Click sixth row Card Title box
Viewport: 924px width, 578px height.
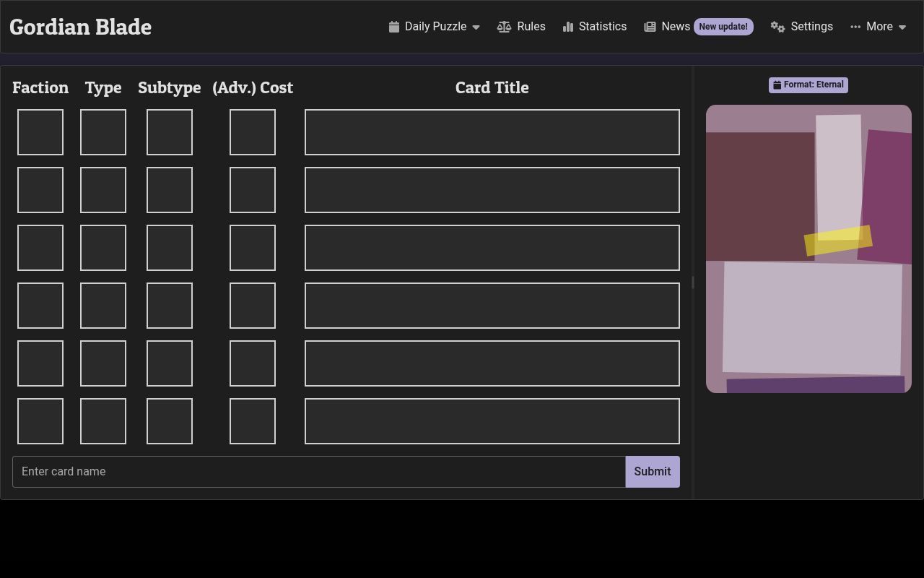tap(492, 421)
